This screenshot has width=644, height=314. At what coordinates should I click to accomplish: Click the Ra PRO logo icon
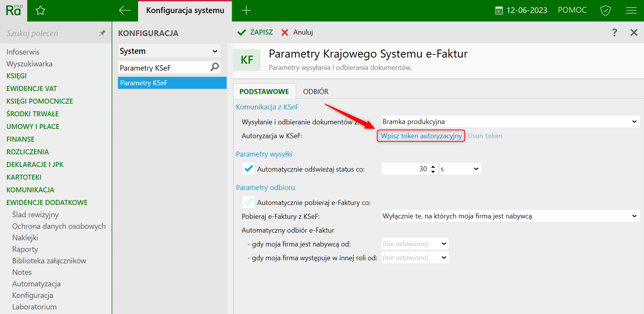coord(14,10)
